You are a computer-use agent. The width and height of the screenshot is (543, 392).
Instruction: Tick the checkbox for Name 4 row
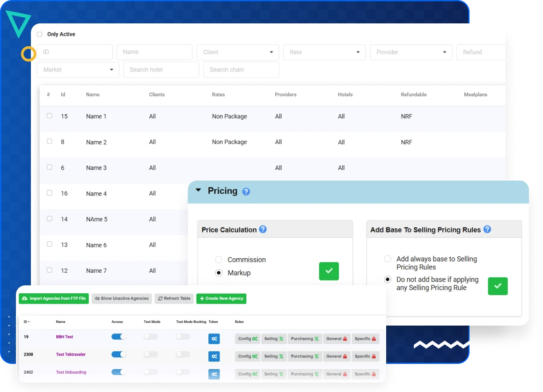50,193
